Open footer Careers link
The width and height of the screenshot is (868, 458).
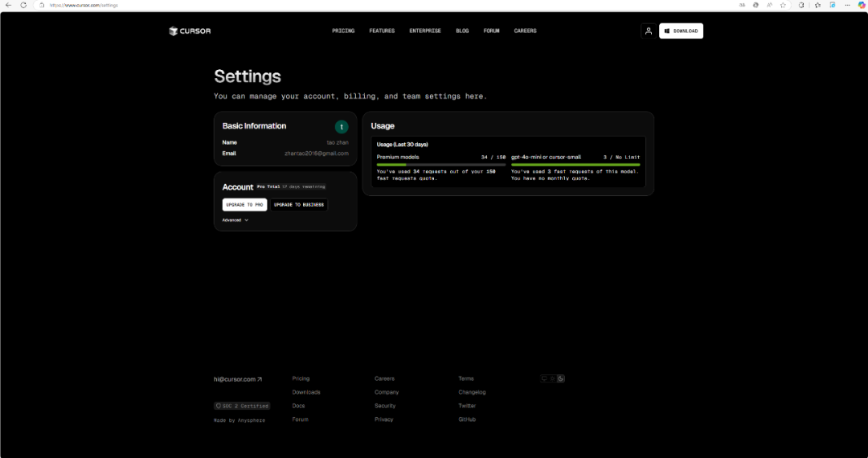point(385,379)
